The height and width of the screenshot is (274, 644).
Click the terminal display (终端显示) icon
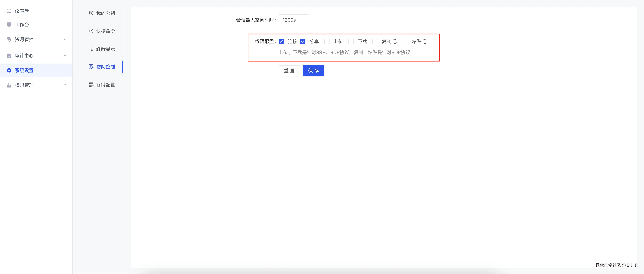91,49
